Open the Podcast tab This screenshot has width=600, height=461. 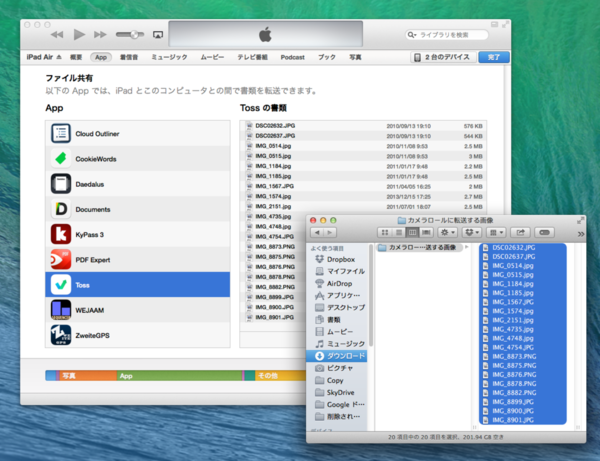pos(292,58)
